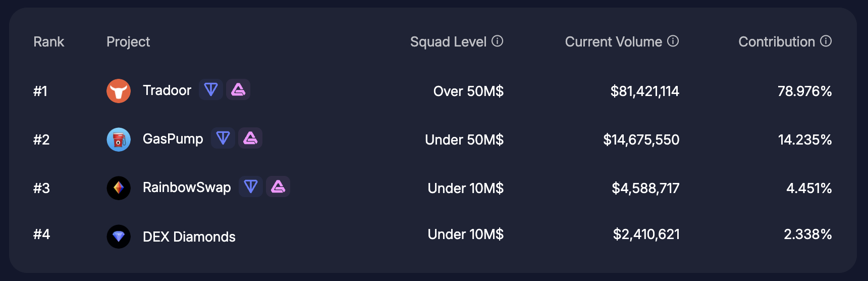Image resolution: width=868 pixels, height=281 pixels.
Task: Click Tradoor's $81,421,114 volume value
Action: tap(644, 91)
